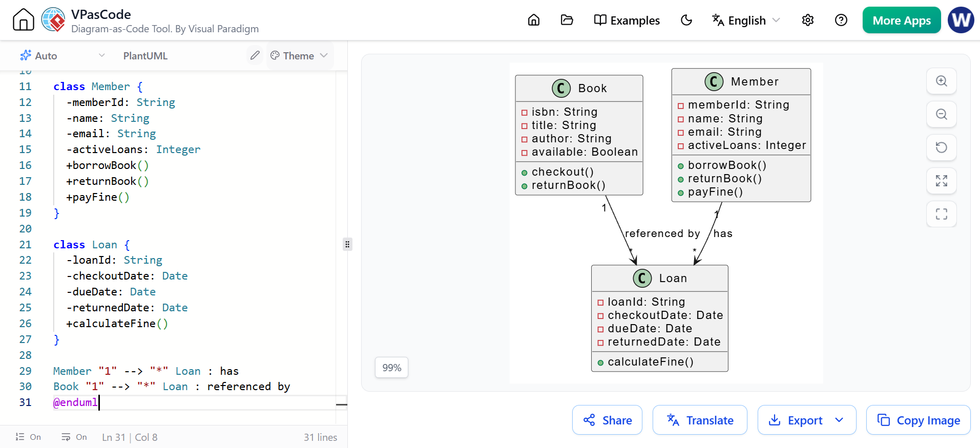The height and width of the screenshot is (448, 980).
Task: Click code line 'class Loan {'
Action: click(92, 245)
